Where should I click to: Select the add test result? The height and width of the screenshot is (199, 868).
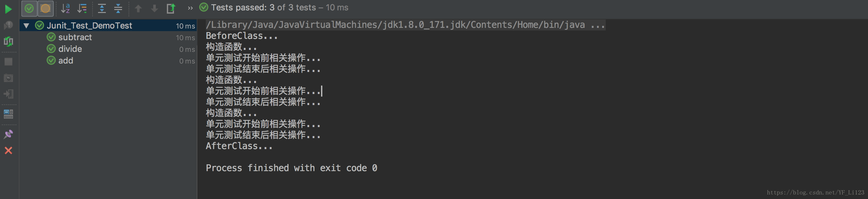pyautogui.click(x=65, y=61)
